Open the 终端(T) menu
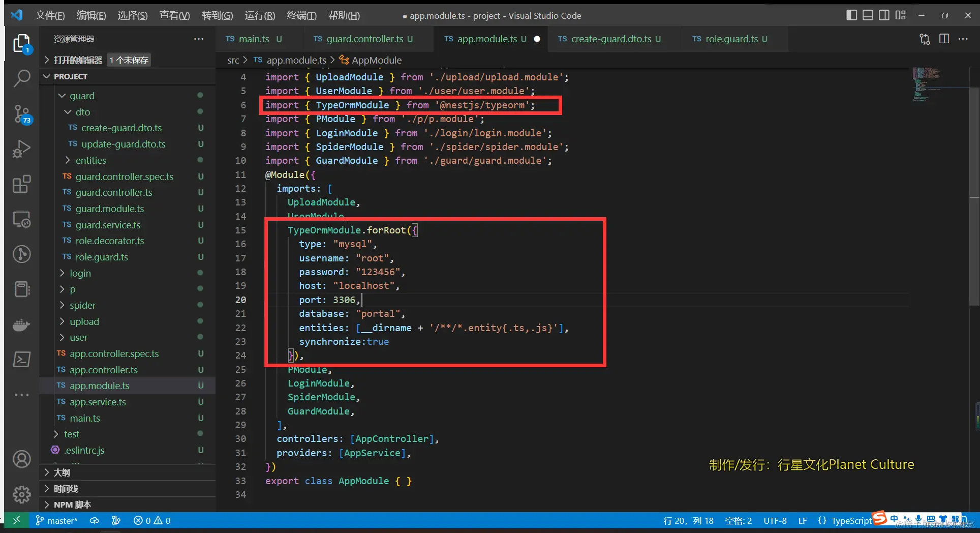The image size is (980, 533). [301, 15]
